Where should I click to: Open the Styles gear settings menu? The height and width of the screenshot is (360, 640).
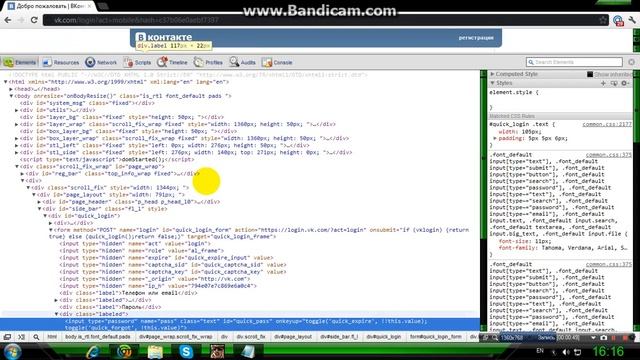point(624,83)
